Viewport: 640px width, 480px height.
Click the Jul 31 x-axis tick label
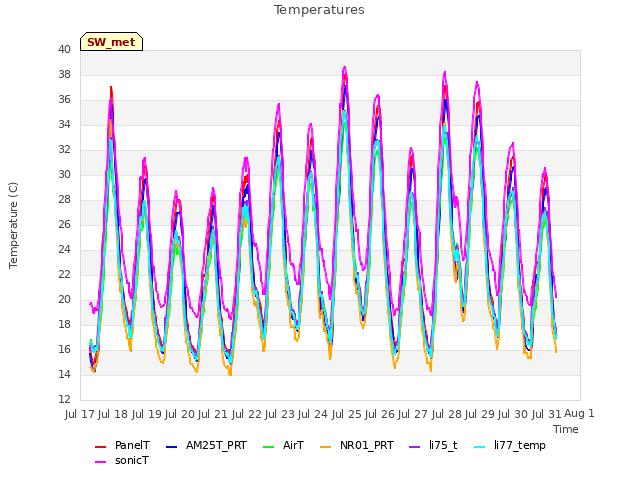coord(546,414)
